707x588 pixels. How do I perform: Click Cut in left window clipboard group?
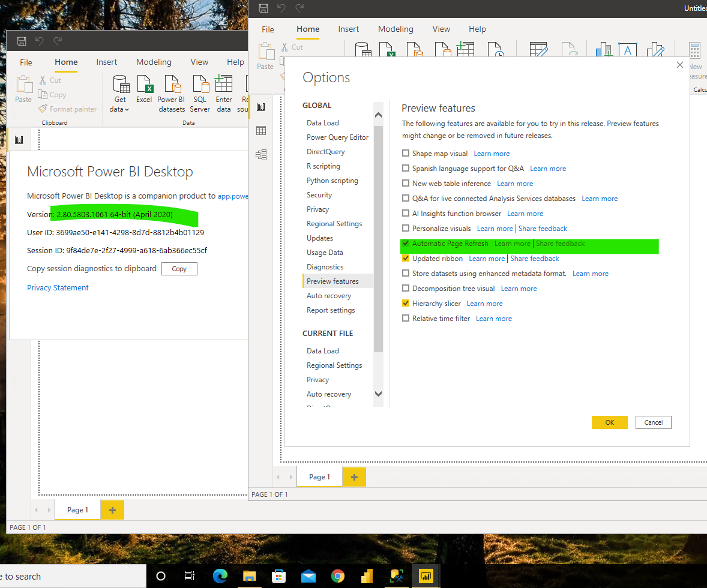(x=50, y=80)
